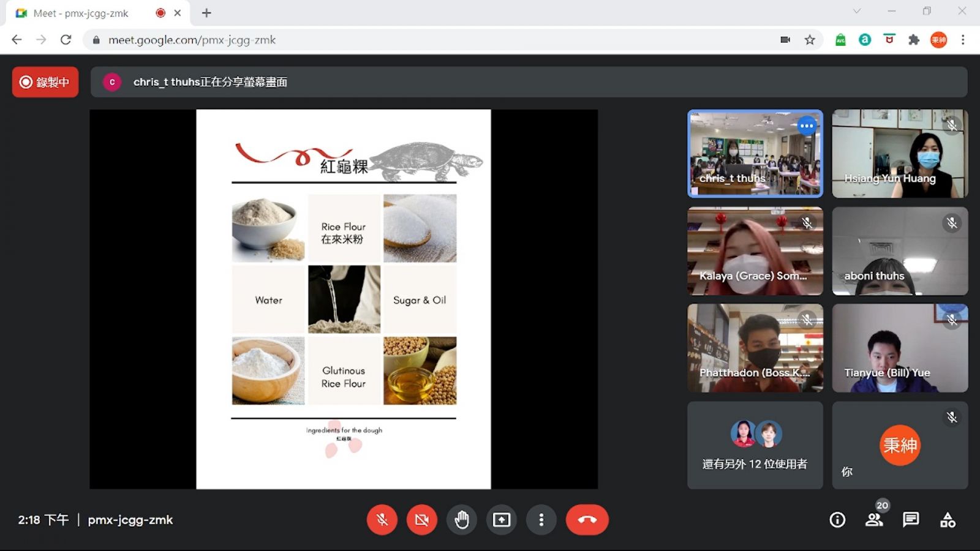Show the participants list with 20 people
Image resolution: width=980 pixels, height=551 pixels.
(x=874, y=520)
